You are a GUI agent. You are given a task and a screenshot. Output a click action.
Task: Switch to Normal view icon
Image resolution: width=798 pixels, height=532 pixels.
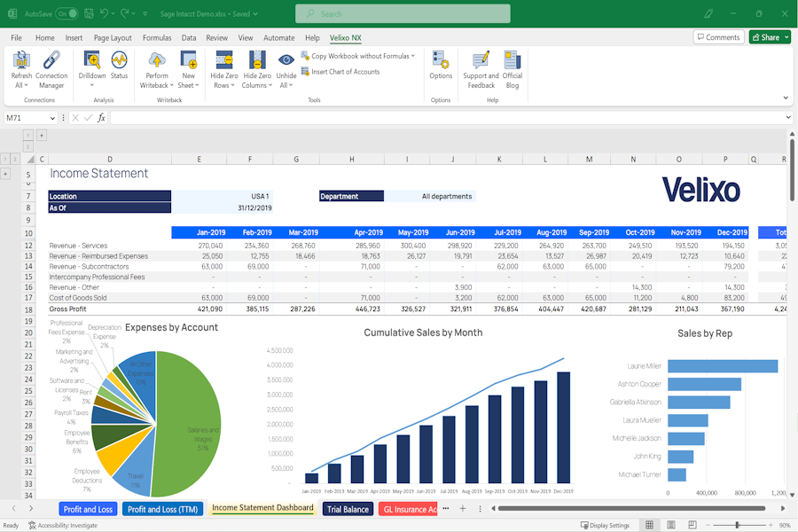[649, 525]
